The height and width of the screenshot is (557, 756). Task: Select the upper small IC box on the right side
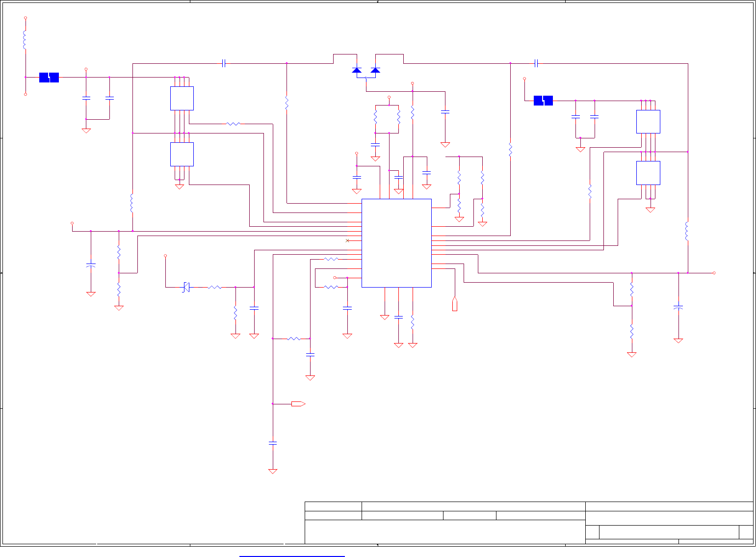point(648,122)
